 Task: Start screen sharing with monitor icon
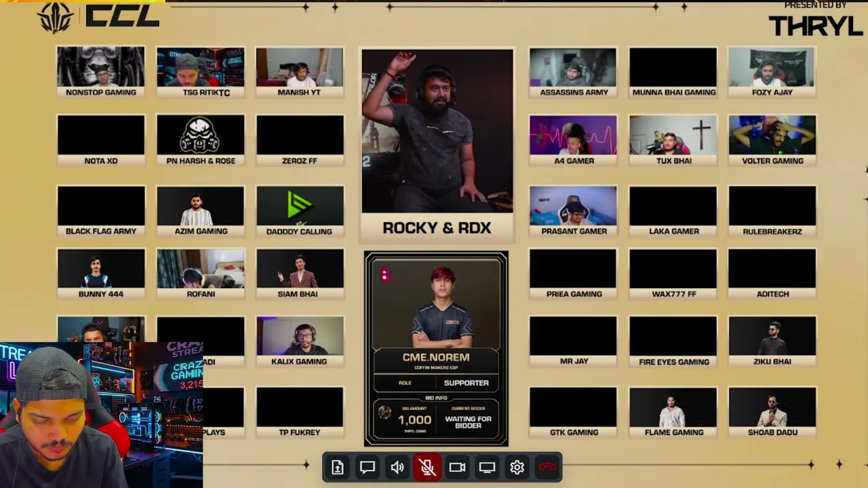point(487,467)
